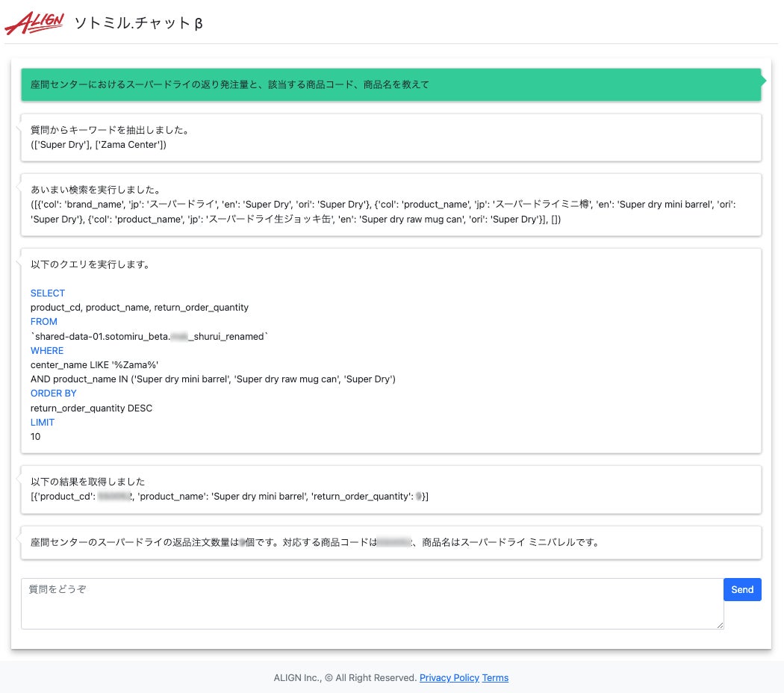Click the text 質問からキーワードを抽出しました。

click(x=111, y=130)
